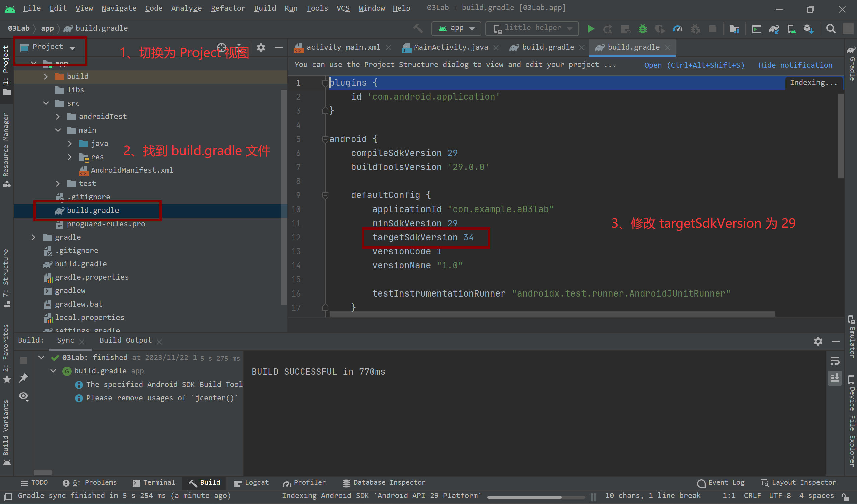
Task: Click Run Anything icon in toolbar
Action: coord(756,29)
